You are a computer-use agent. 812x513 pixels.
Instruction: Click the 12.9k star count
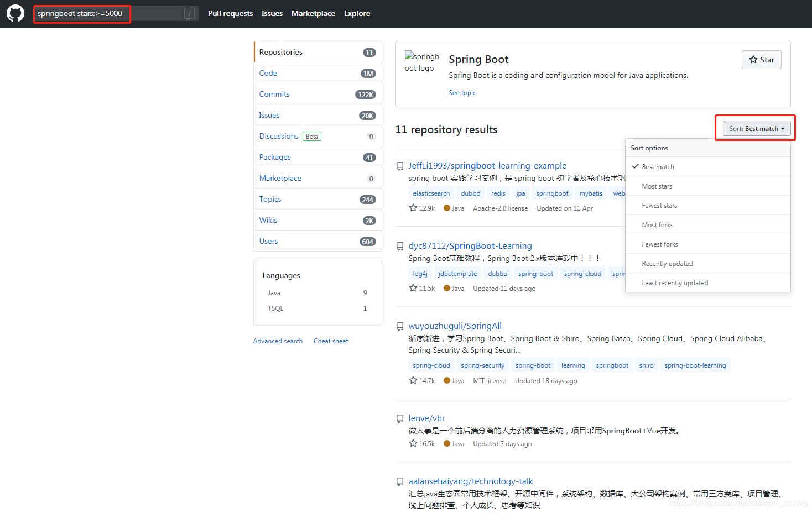click(427, 208)
